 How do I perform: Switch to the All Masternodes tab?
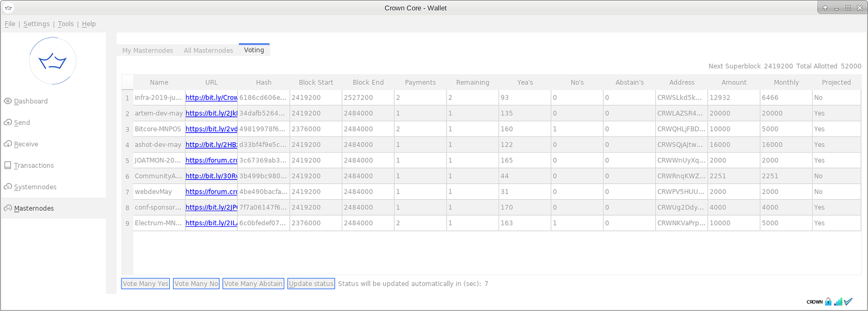[208, 50]
